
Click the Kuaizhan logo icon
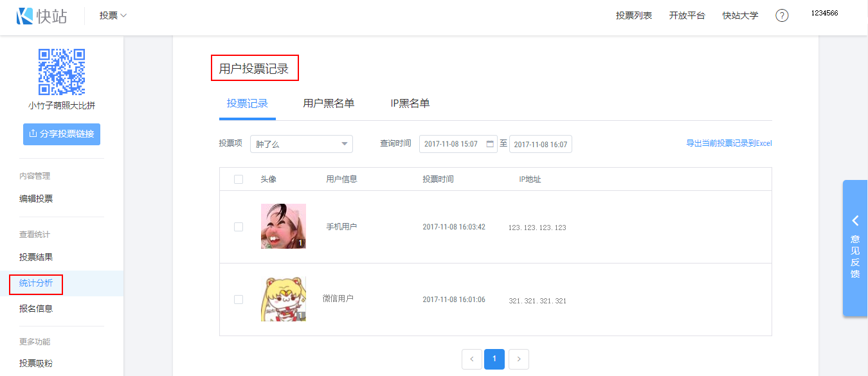pyautogui.click(x=24, y=16)
